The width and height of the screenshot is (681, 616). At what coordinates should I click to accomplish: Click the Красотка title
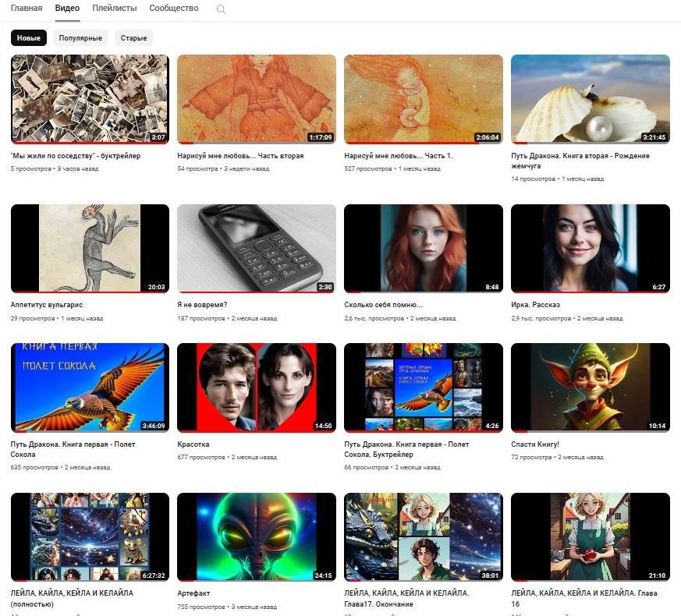pos(193,444)
